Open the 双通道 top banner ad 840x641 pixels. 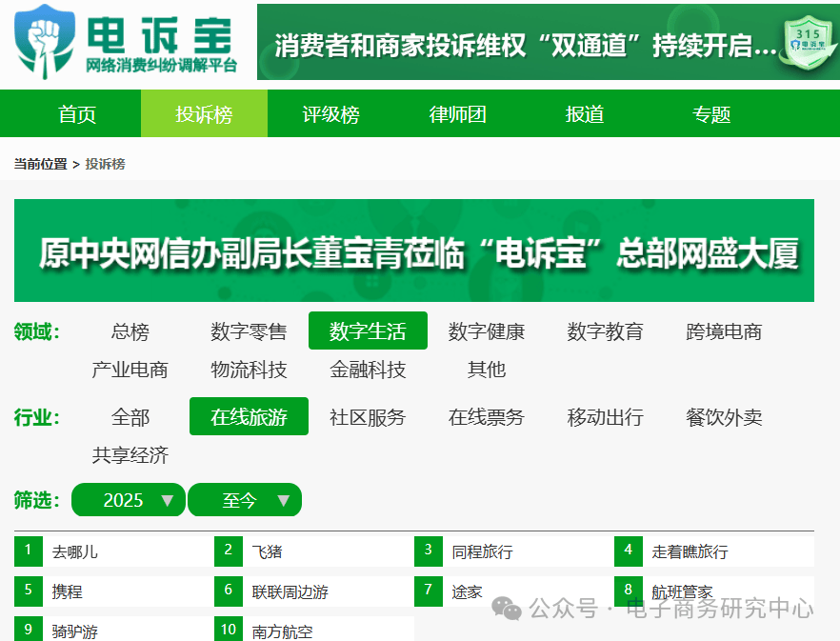click(x=549, y=42)
